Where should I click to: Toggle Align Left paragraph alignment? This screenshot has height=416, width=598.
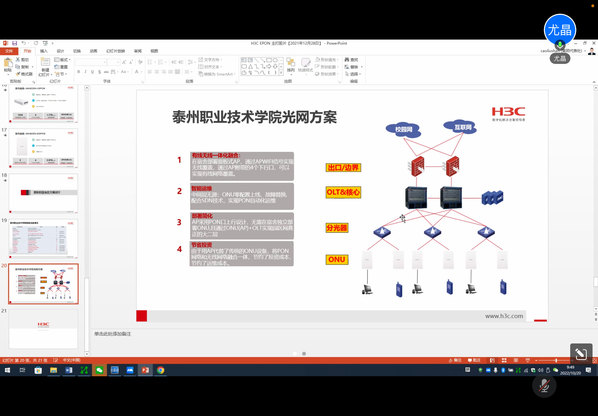150,72
